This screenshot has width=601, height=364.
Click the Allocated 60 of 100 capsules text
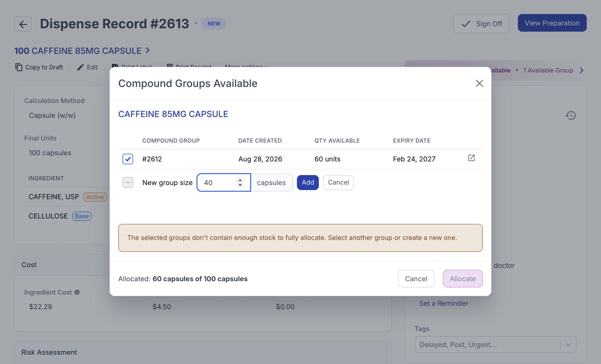coord(183,279)
